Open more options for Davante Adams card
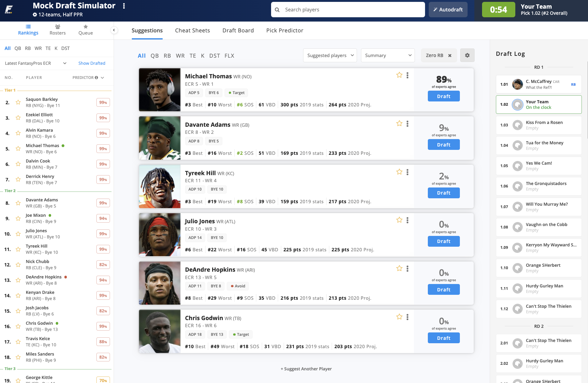Viewport: 588px width, 383px height. (x=408, y=124)
